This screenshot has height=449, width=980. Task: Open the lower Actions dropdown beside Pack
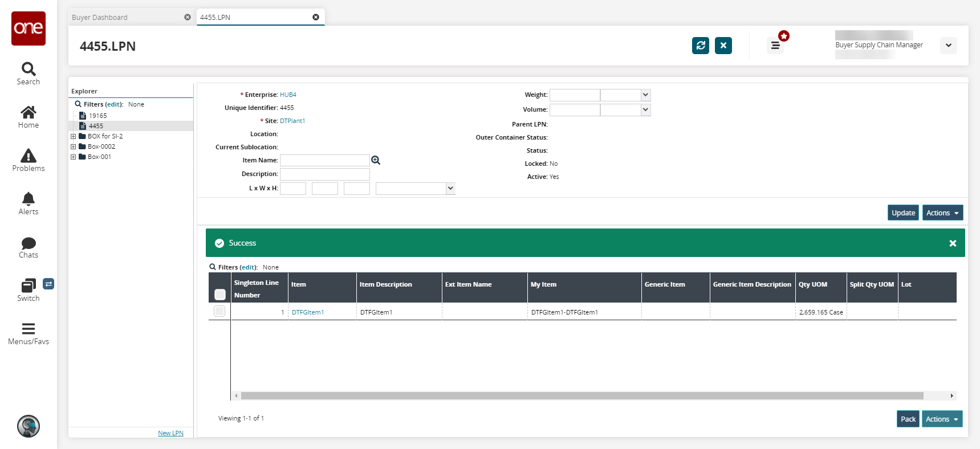click(x=942, y=419)
